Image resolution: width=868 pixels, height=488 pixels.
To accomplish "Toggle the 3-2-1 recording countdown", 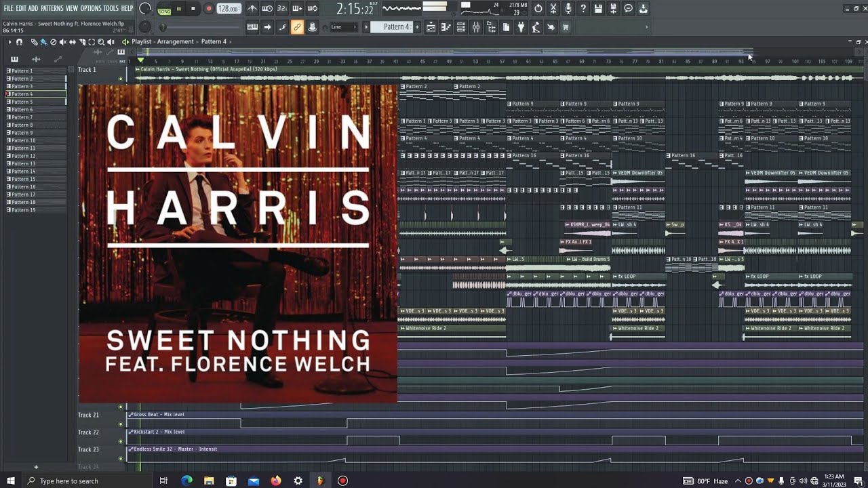I will click(x=282, y=9).
